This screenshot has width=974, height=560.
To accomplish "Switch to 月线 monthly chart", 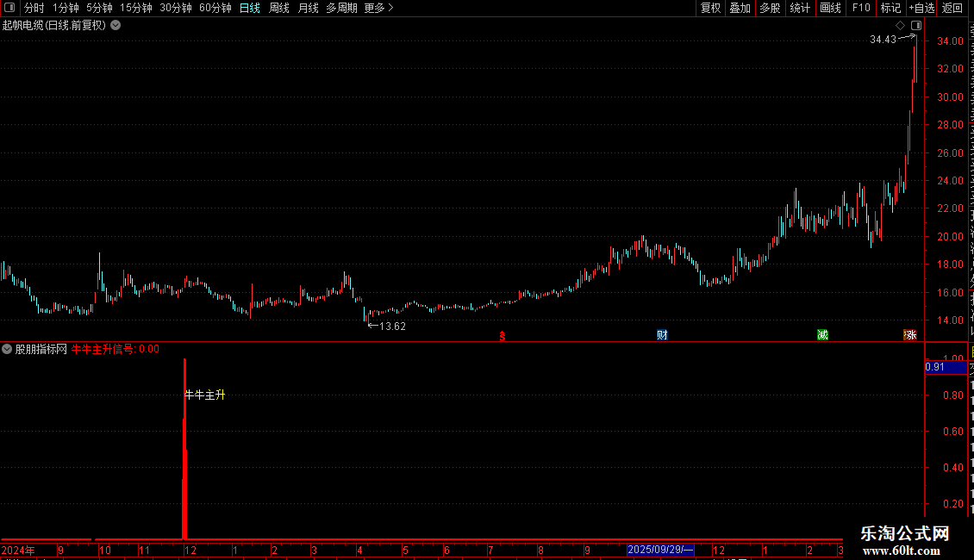I will coord(308,8).
